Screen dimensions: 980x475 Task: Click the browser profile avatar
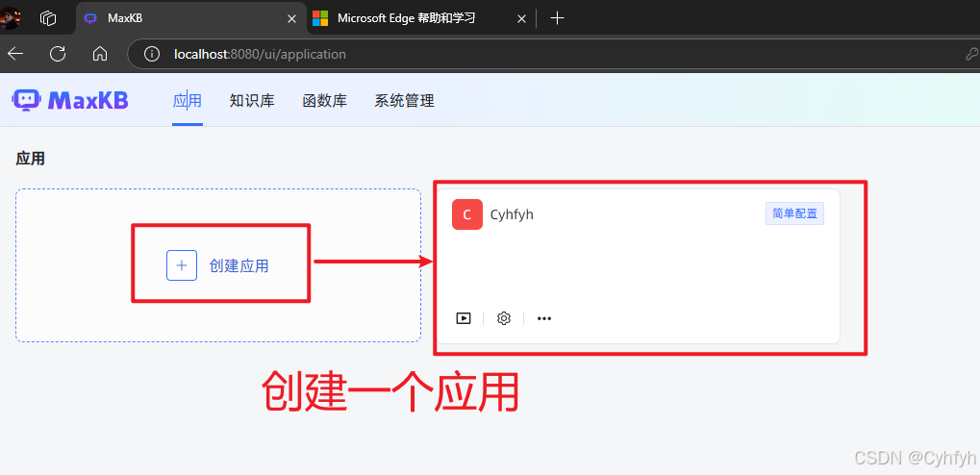[10, 18]
